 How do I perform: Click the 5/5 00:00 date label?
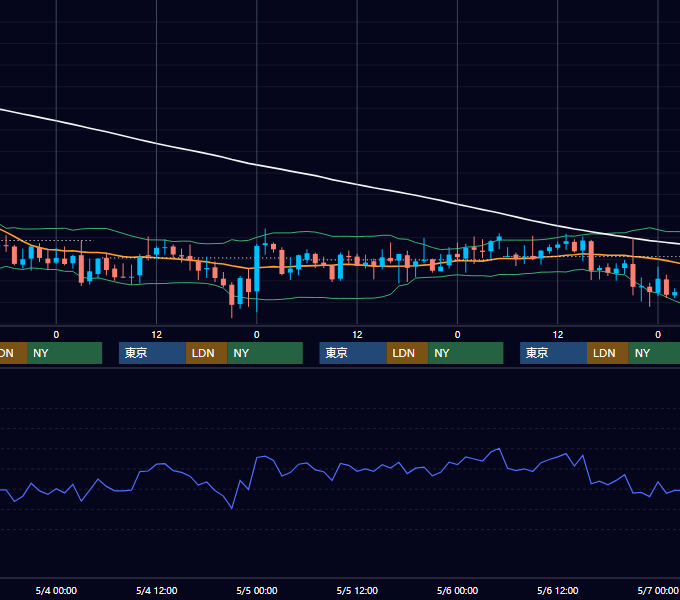(x=257, y=590)
